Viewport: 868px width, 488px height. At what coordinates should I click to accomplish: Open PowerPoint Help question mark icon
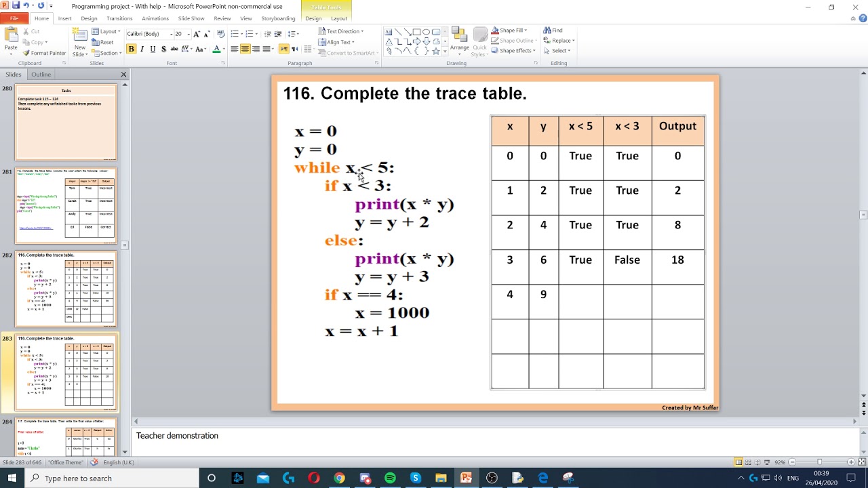point(861,18)
